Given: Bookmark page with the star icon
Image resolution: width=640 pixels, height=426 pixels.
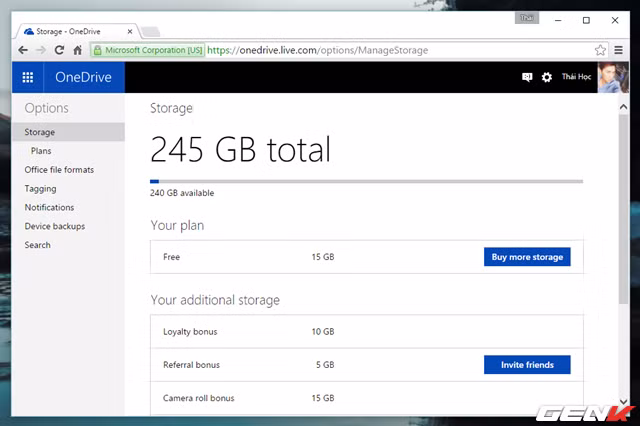Looking at the screenshot, I should [x=600, y=50].
